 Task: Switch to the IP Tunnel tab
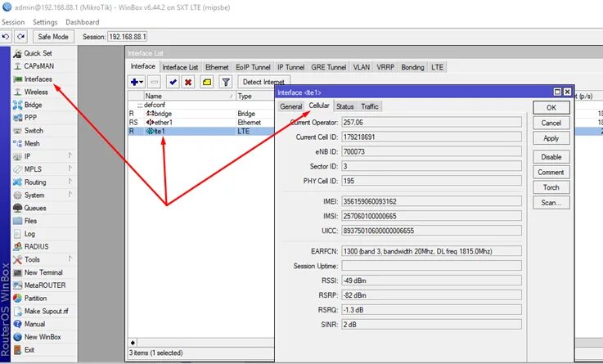(290, 67)
